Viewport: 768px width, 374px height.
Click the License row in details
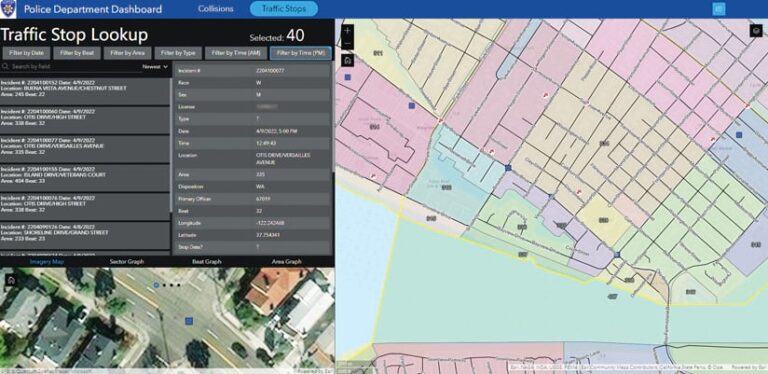(252, 107)
